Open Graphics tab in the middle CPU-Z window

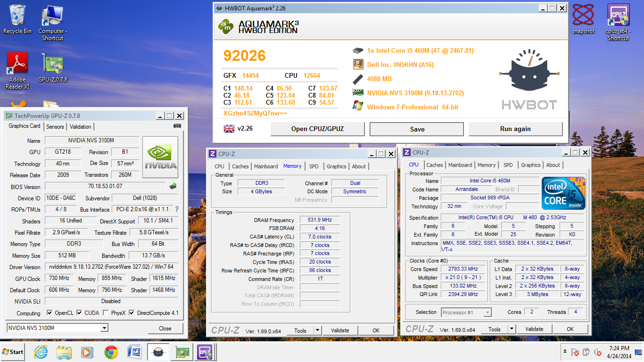coord(337,166)
